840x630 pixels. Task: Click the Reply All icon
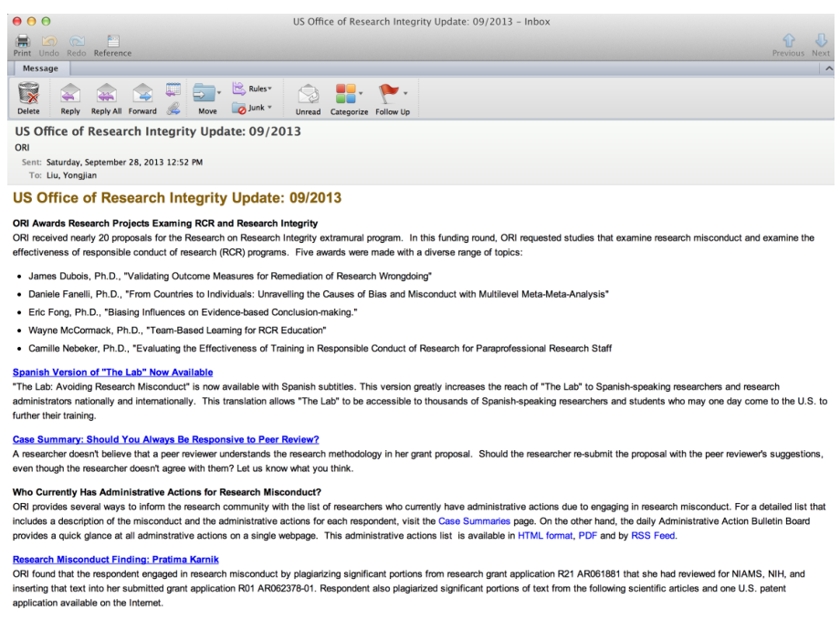pos(107,93)
